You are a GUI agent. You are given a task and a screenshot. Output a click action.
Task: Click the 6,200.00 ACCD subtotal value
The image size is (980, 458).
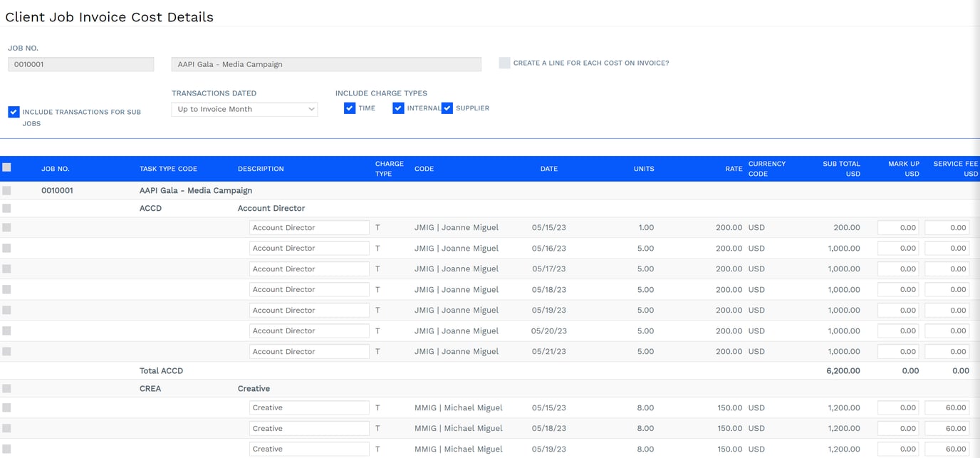coord(843,370)
